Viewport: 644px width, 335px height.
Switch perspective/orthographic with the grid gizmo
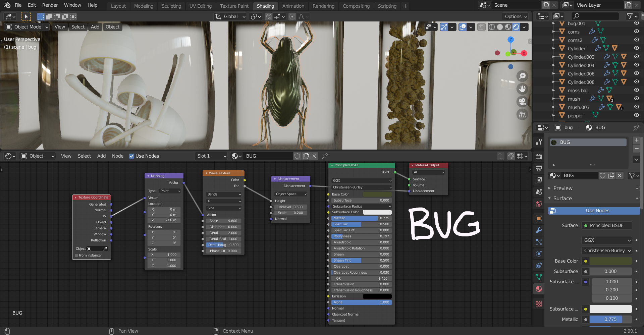pyautogui.click(x=522, y=115)
